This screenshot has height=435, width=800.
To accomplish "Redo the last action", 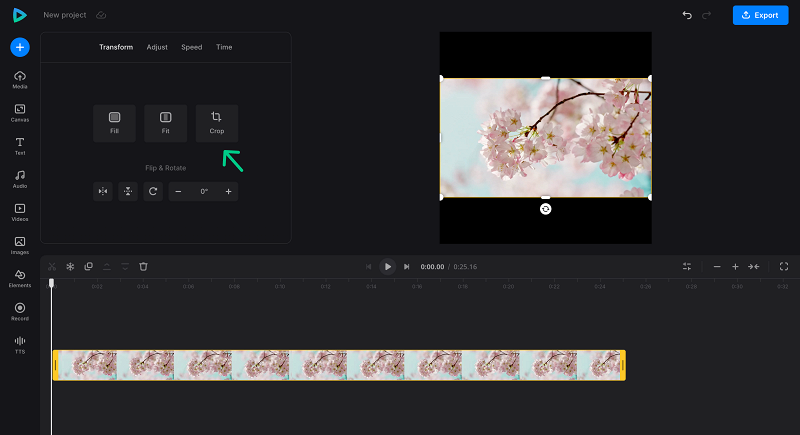I will pyautogui.click(x=707, y=15).
